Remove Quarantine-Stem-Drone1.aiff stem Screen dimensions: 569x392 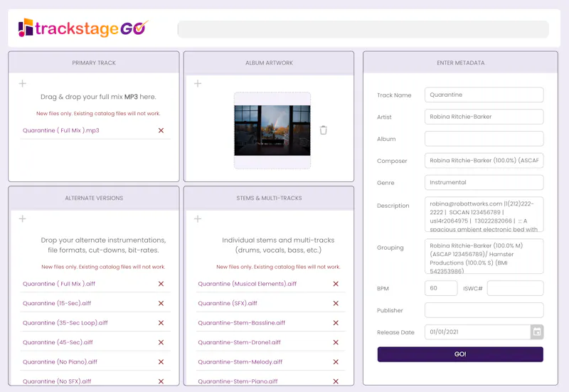click(336, 343)
